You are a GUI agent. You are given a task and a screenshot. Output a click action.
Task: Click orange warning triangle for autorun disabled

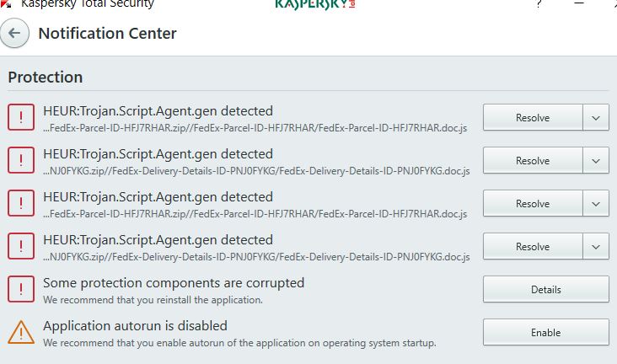pyautogui.click(x=21, y=332)
